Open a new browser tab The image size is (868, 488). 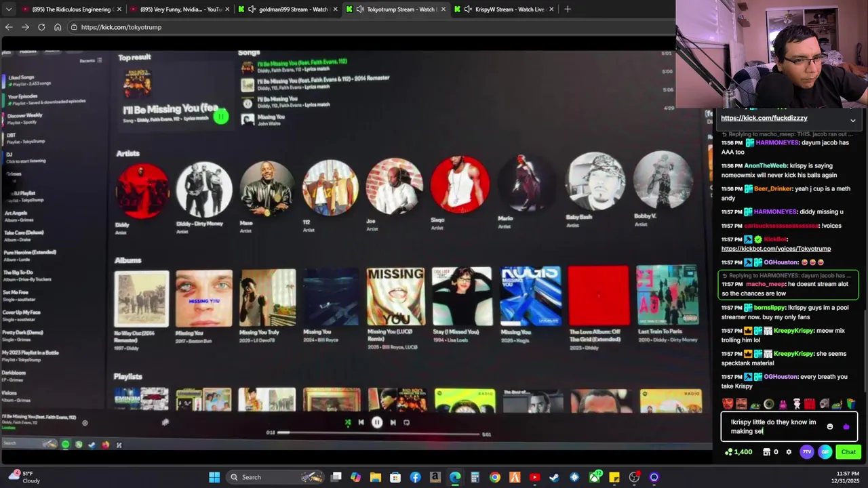568,9
